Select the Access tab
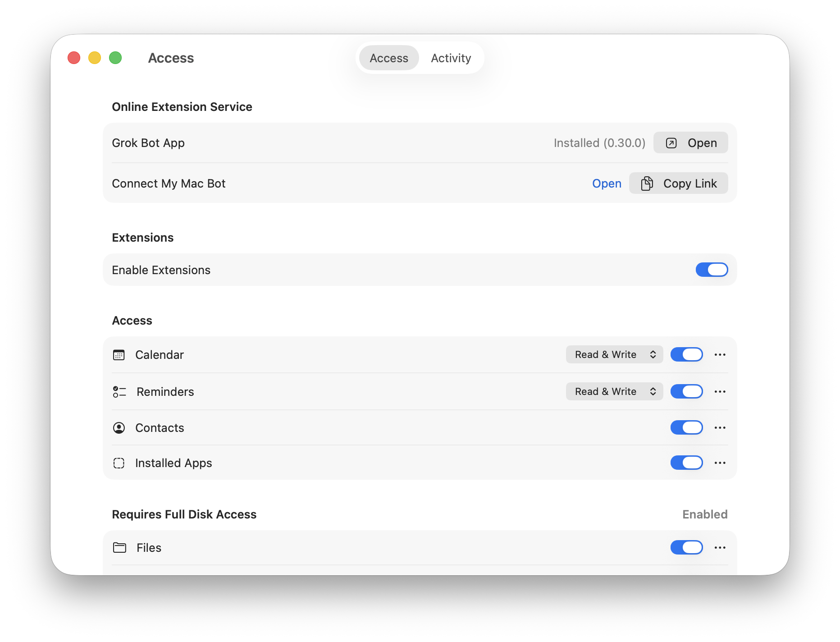This screenshot has width=840, height=642. (389, 58)
